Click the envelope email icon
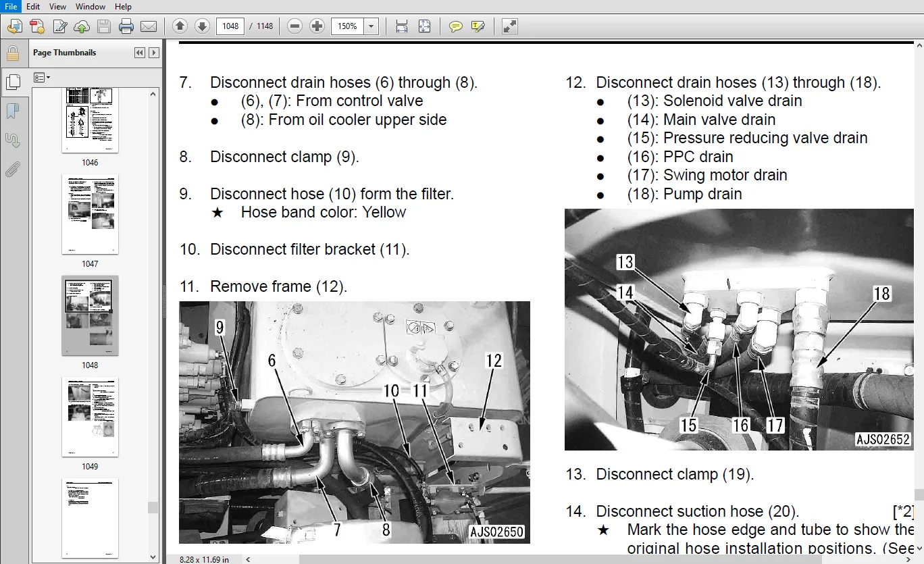This screenshot has height=564, width=924. [149, 26]
